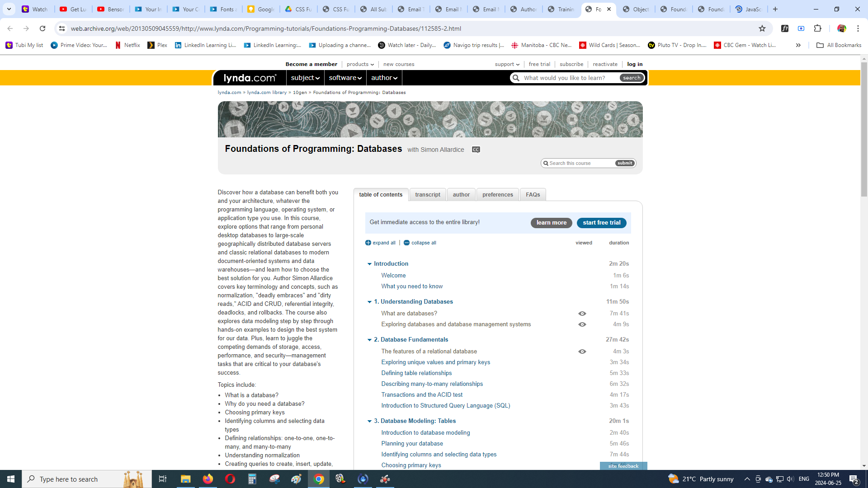Switch to the transcript tab
Image resolution: width=868 pixels, height=488 pixels.
point(427,195)
